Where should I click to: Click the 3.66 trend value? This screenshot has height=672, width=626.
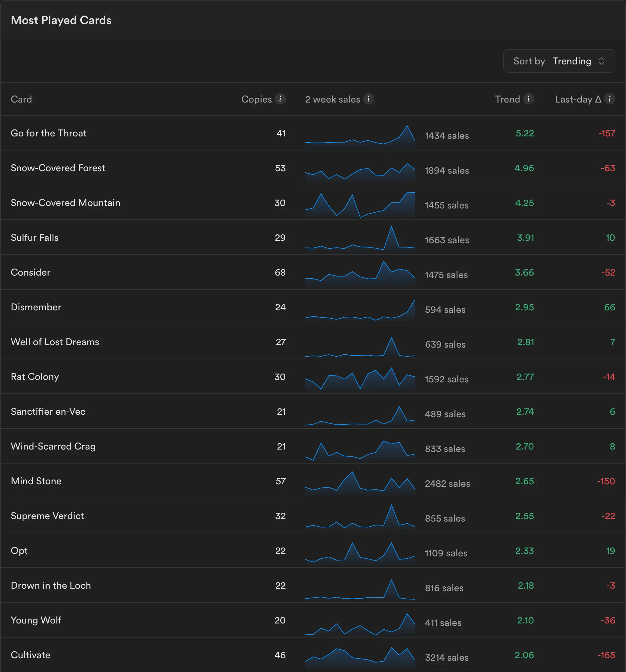point(524,273)
